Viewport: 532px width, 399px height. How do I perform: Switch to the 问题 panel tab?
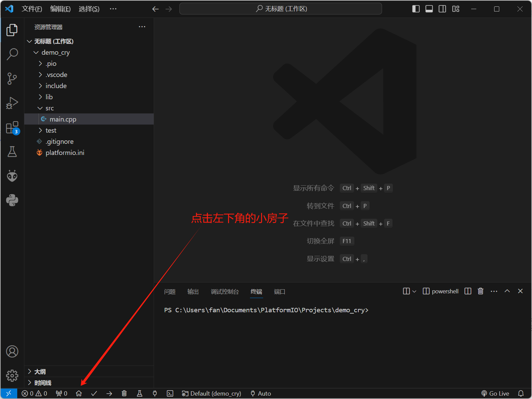(x=170, y=292)
